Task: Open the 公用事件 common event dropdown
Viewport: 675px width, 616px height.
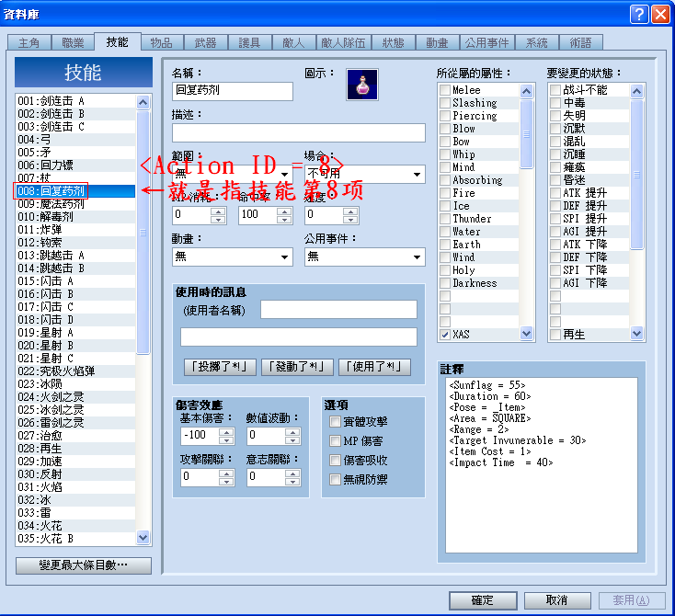Action: 364,257
